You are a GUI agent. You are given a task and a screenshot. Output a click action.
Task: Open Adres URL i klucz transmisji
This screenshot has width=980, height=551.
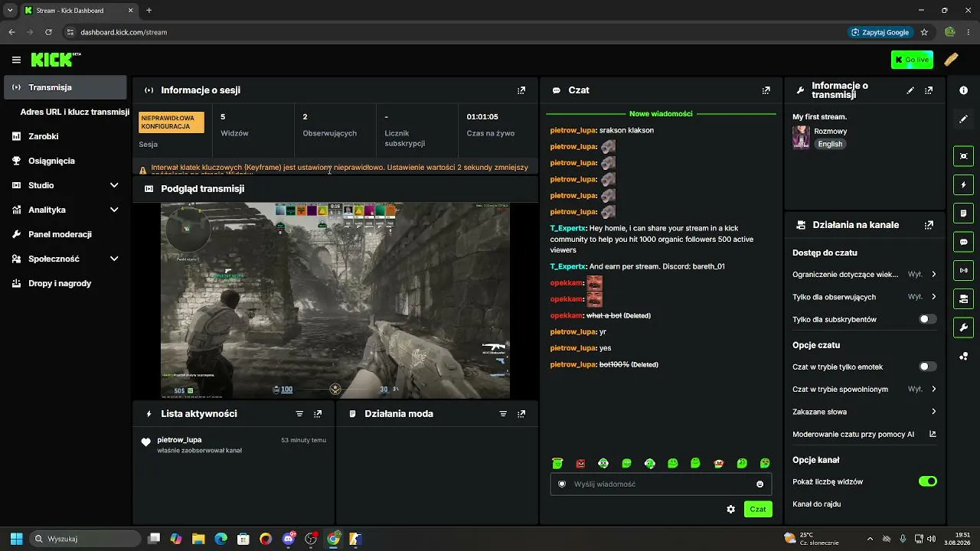tap(74, 112)
